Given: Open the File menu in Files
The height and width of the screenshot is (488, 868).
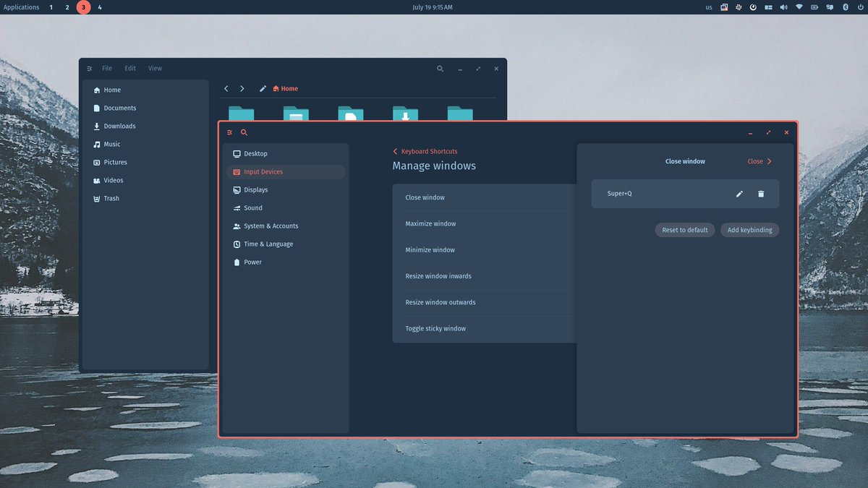Looking at the screenshot, I should pos(106,68).
